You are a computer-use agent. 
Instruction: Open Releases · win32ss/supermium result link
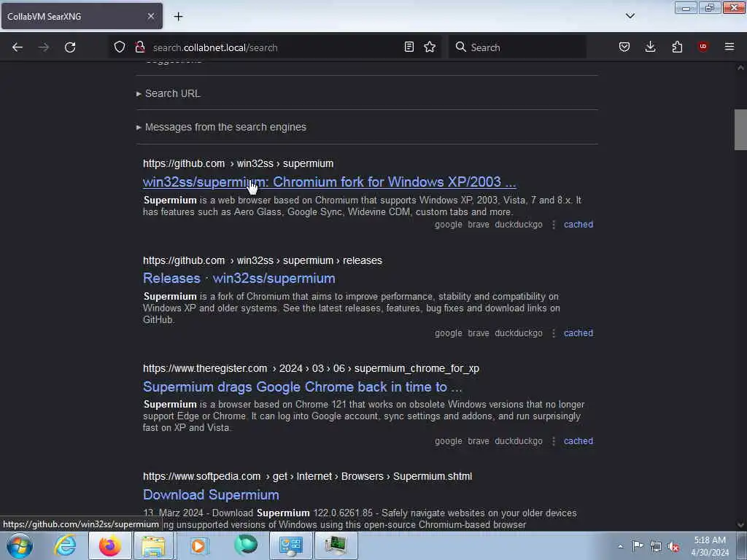[239, 278]
